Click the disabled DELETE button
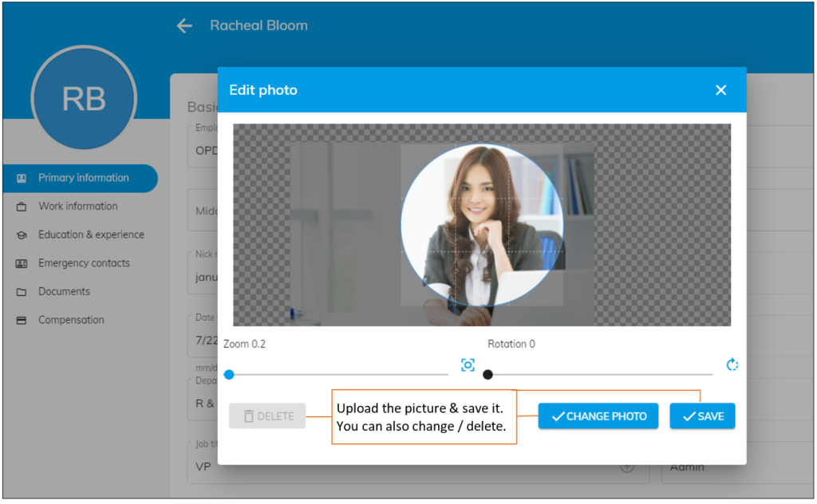The height and width of the screenshot is (504, 817). coord(267,415)
